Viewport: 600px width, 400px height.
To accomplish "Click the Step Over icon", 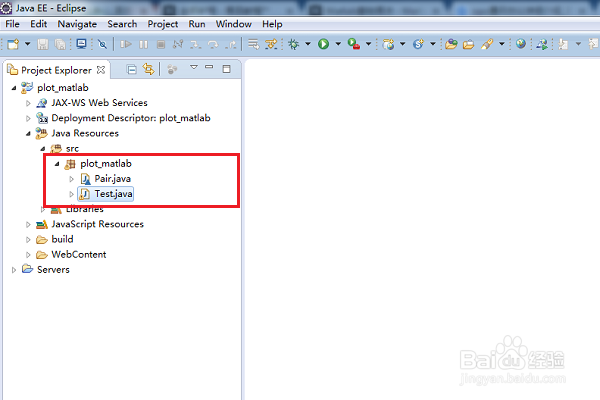I will tap(213, 44).
